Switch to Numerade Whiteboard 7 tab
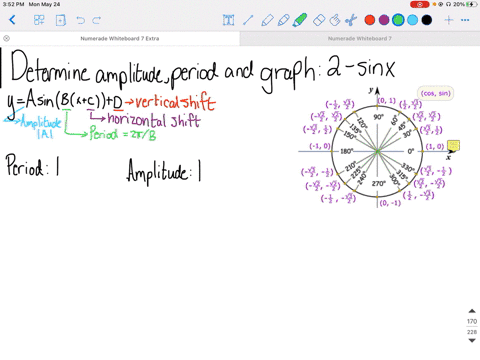 click(360, 38)
